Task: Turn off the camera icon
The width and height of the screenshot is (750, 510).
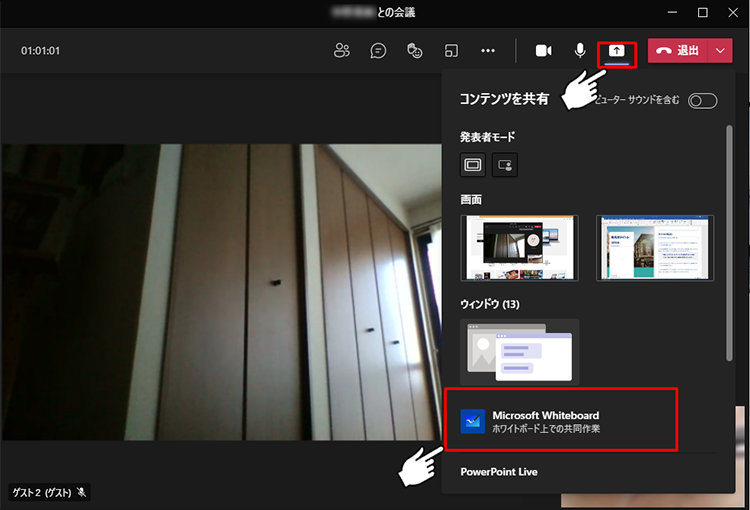Action: click(543, 50)
